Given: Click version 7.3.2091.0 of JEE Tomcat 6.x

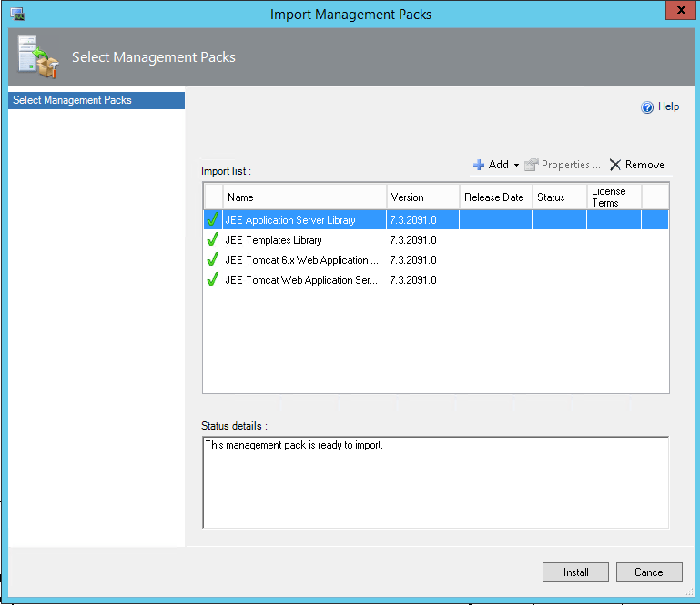Looking at the screenshot, I should pos(413,260).
